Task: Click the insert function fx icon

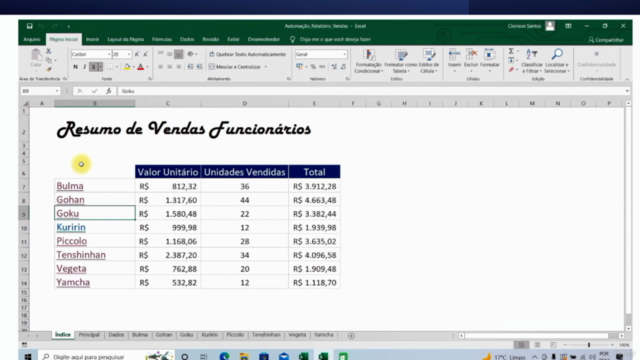Action: pos(109,91)
